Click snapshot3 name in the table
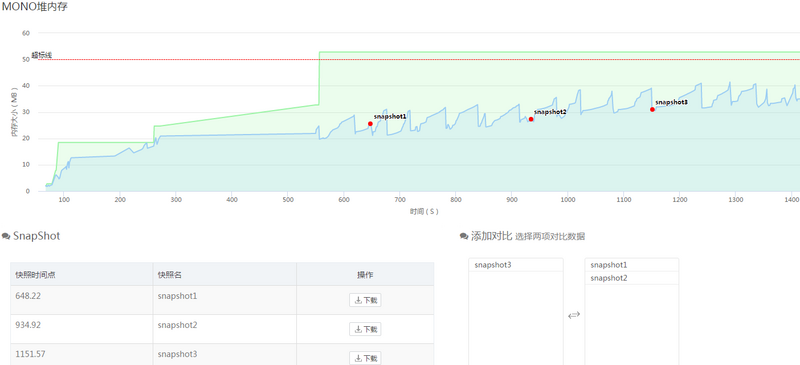This screenshot has width=800, height=365. click(177, 354)
